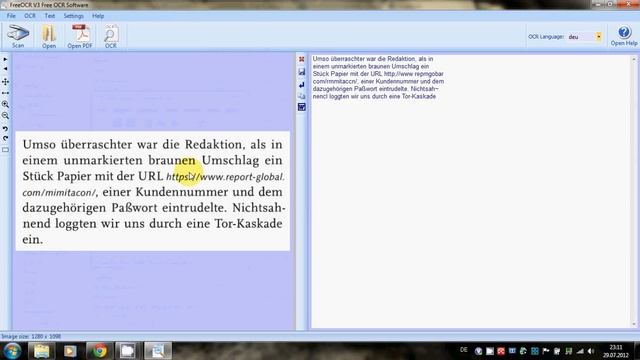Copy OCR text to the clipboard
The image size is (640, 360).
[302, 96]
